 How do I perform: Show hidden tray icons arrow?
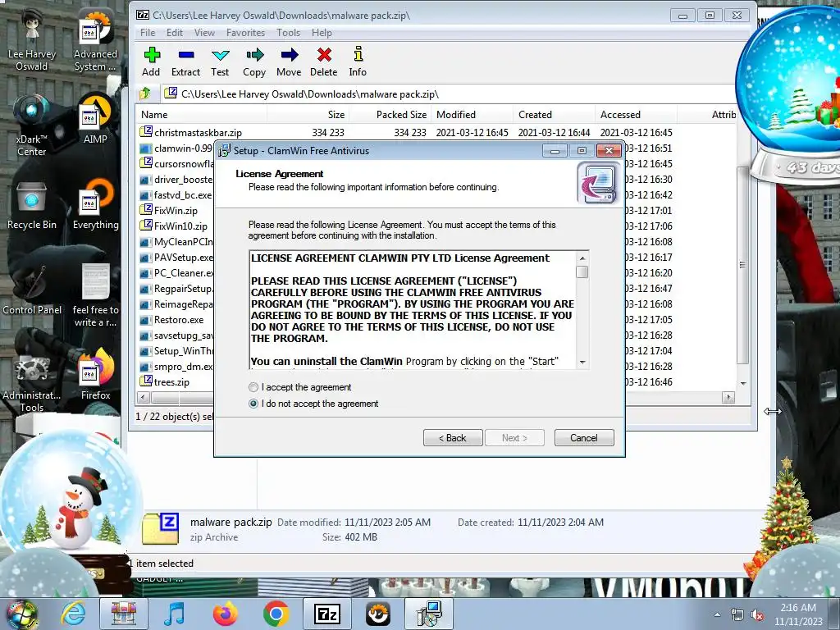[x=717, y=614]
